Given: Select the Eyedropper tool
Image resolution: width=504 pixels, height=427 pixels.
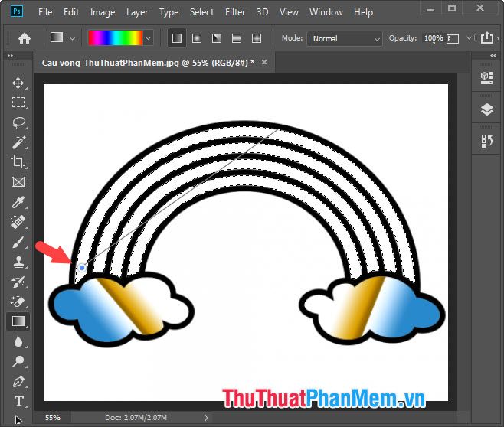Looking at the screenshot, I should coord(18,202).
